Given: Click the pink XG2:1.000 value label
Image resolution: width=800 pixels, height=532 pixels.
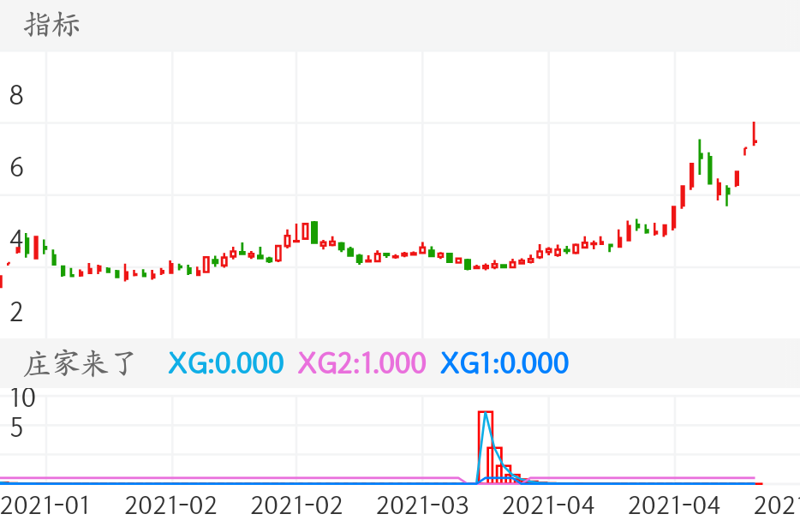Looking at the screenshot, I should tap(361, 363).
